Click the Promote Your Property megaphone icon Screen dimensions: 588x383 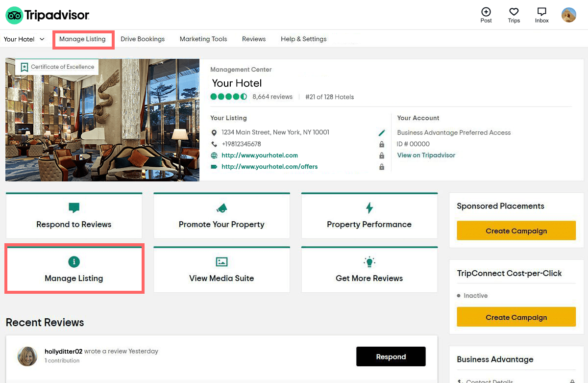(x=221, y=208)
